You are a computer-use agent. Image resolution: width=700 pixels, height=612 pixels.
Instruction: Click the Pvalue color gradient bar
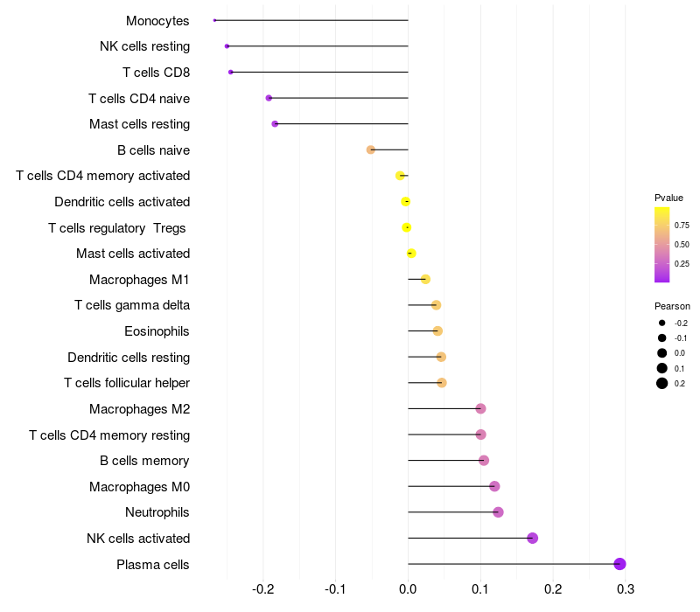point(662,245)
